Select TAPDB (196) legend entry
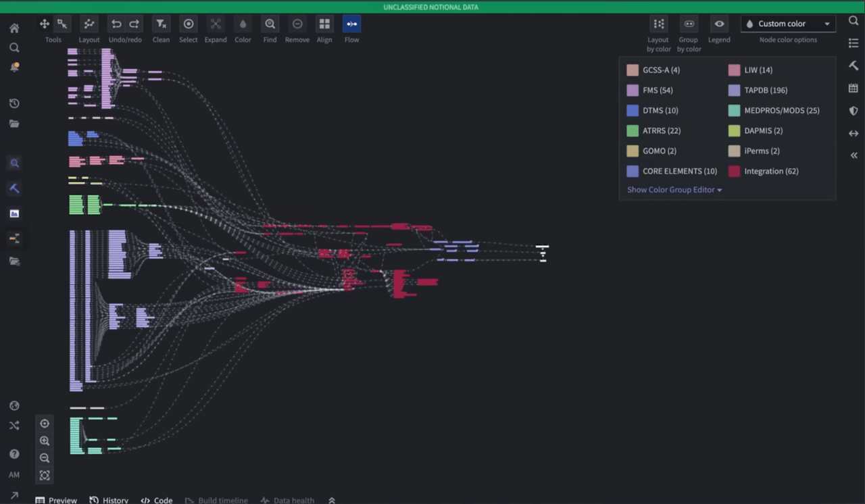 coord(758,91)
